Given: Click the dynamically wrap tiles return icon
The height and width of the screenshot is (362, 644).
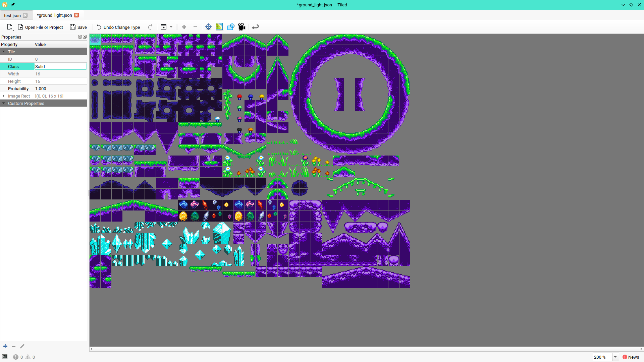Looking at the screenshot, I should (255, 27).
